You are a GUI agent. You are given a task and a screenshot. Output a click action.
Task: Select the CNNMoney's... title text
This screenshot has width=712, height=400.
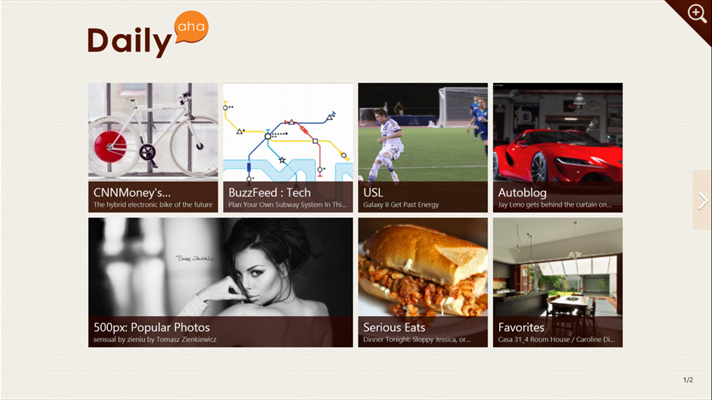(132, 193)
